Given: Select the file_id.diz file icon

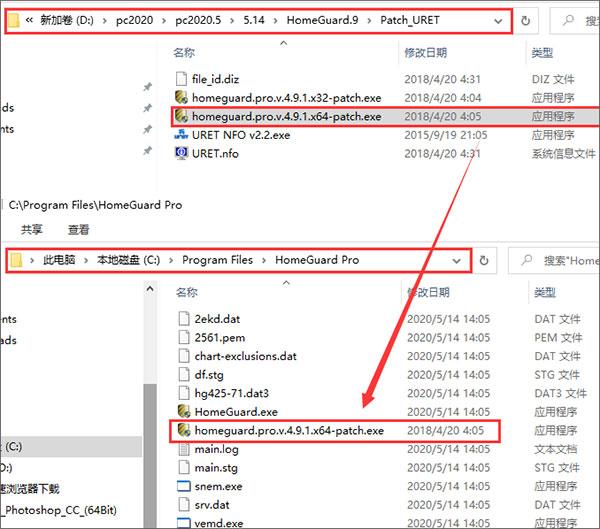Looking at the screenshot, I should coord(181,79).
